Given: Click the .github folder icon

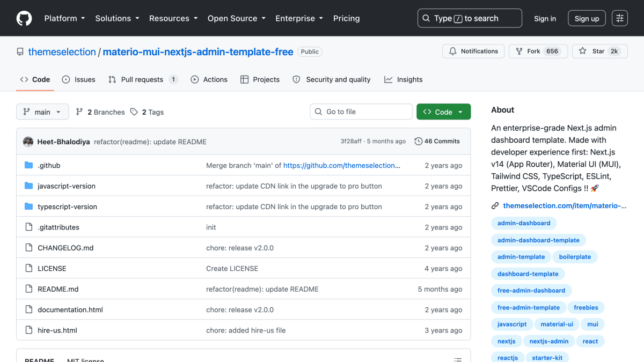Looking at the screenshot, I should coord(29,165).
